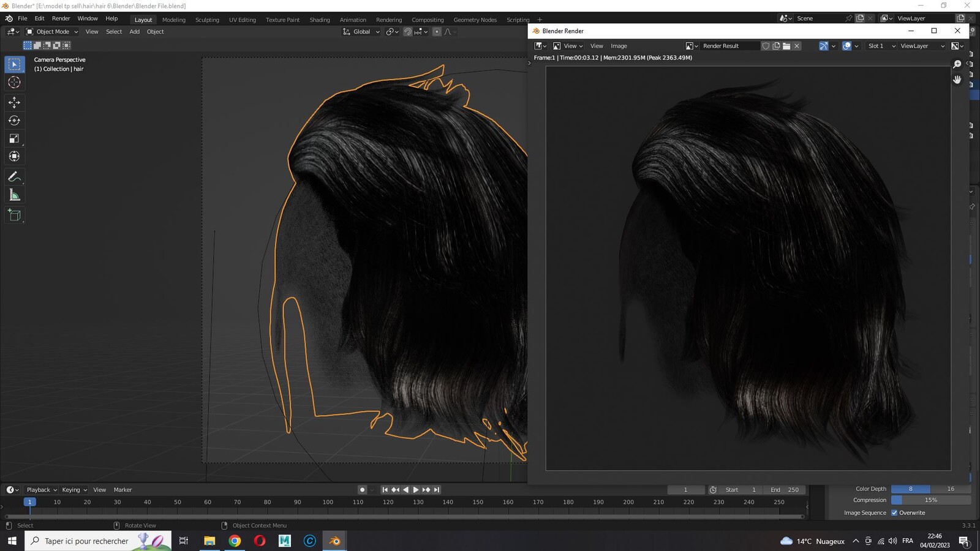Expand the Slot 1 dropdown
This screenshot has width=980, height=551.
pyautogui.click(x=881, y=46)
